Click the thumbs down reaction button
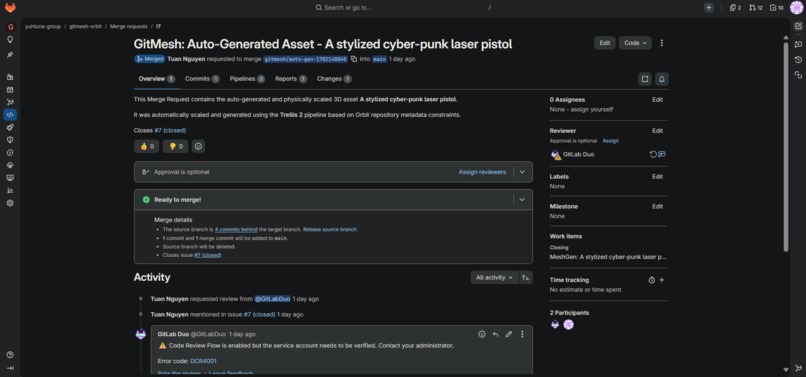The width and height of the screenshot is (806, 377). pos(175,147)
